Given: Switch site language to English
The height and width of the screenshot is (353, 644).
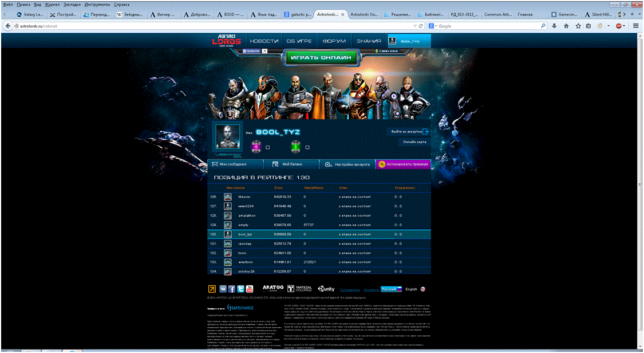Looking at the screenshot, I should click(411, 289).
